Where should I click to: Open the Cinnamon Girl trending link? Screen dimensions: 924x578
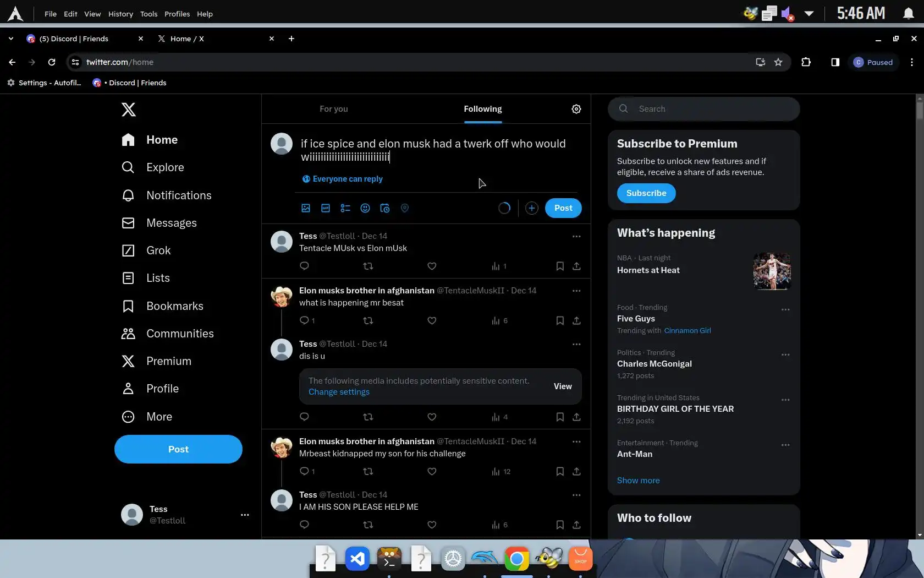click(x=687, y=331)
